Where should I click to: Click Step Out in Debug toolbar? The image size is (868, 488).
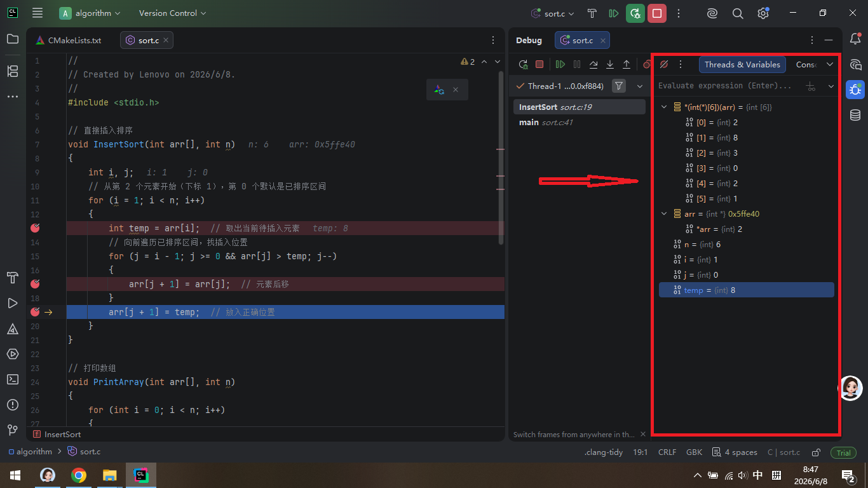[627, 64]
